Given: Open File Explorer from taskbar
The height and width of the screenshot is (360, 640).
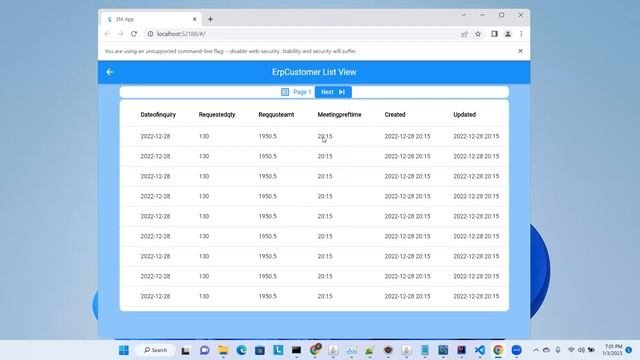Looking at the screenshot, I should (223, 350).
